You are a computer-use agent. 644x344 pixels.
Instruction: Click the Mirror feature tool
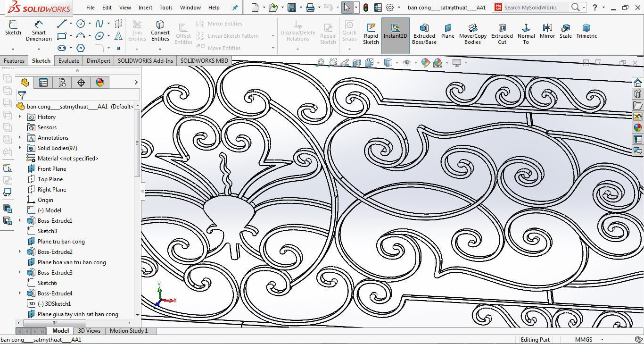pos(547,31)
